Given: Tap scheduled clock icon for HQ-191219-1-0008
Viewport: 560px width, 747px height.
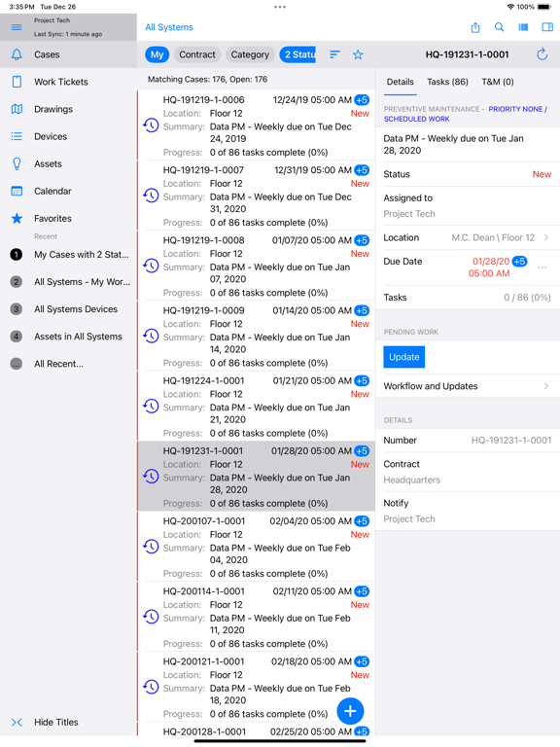Looking at the screenshot, I should 151,266.
